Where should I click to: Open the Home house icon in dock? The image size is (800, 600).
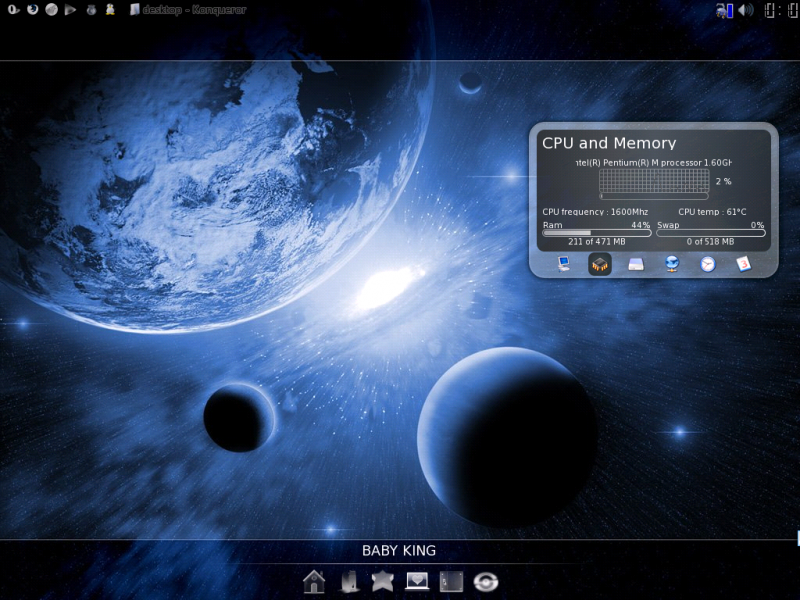pos(314,582)
